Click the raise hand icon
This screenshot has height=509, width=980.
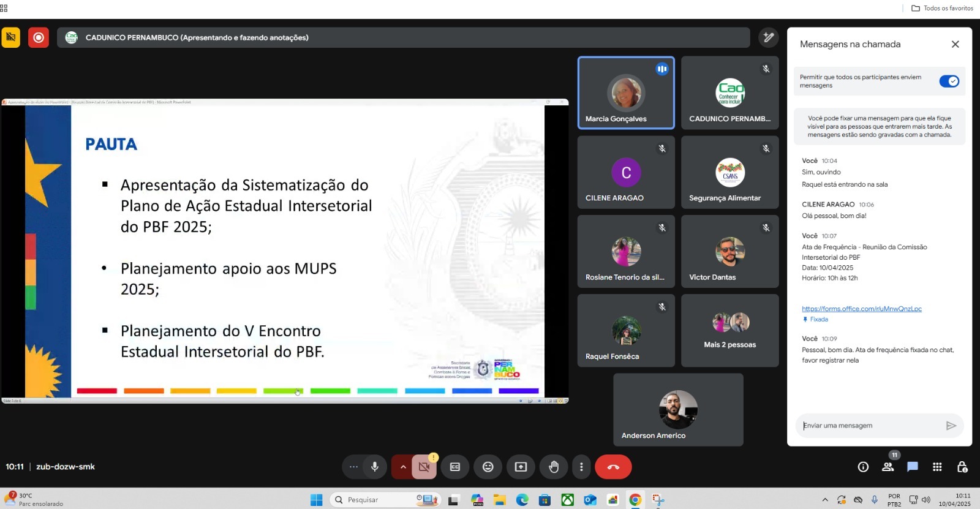coord(554,467)
